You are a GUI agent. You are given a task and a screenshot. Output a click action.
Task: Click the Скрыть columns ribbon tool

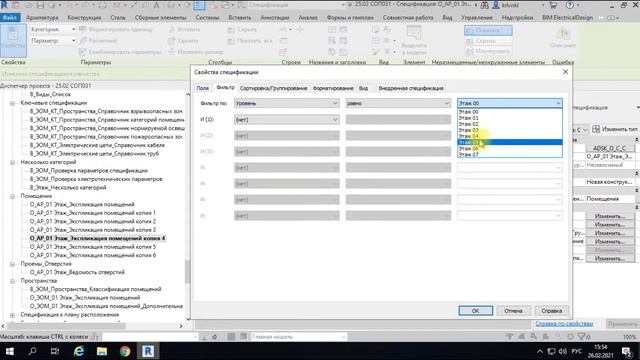pos(242,29)
